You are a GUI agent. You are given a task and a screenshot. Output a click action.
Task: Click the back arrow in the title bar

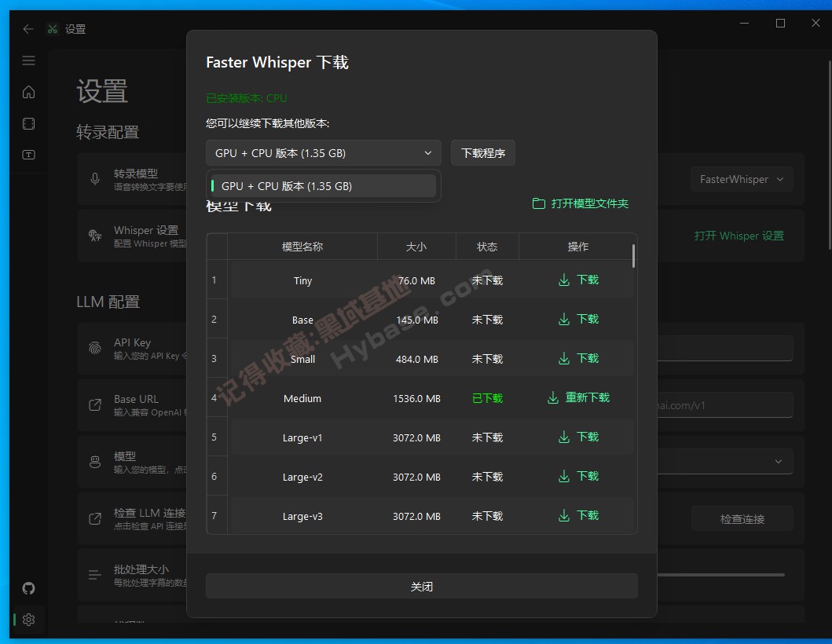[28, 29]
